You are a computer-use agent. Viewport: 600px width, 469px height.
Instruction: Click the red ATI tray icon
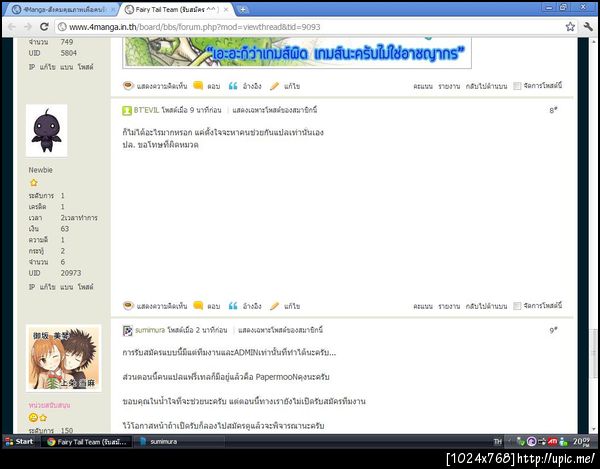pyautogui.click(x=552, y=442)
